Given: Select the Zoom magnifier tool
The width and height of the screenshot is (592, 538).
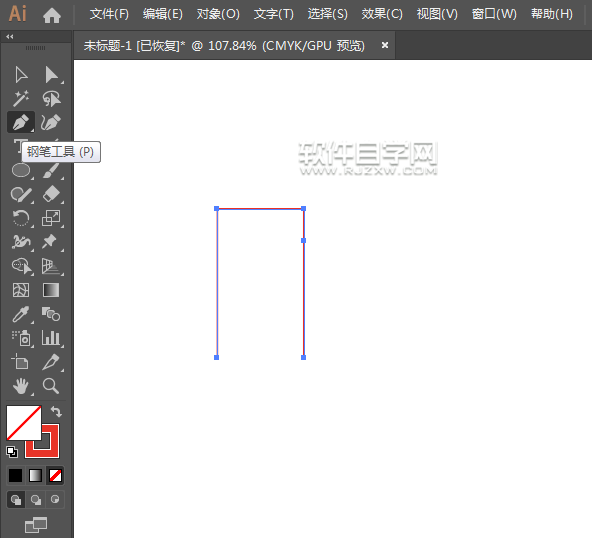Looking at the screenshot, I should (51, 386).
